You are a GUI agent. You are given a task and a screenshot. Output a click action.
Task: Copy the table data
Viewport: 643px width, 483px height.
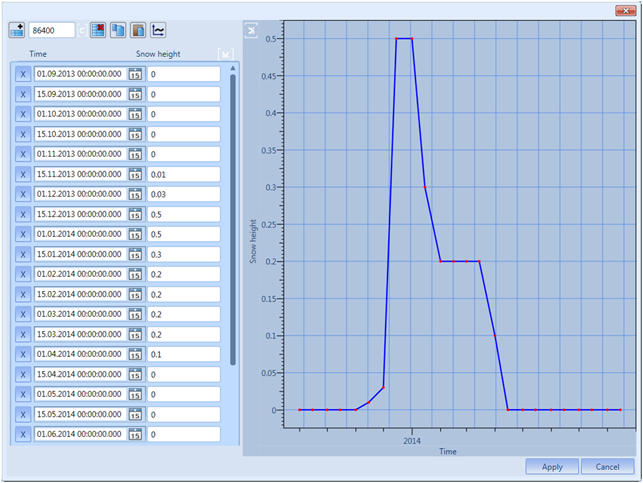click(118, 30)
